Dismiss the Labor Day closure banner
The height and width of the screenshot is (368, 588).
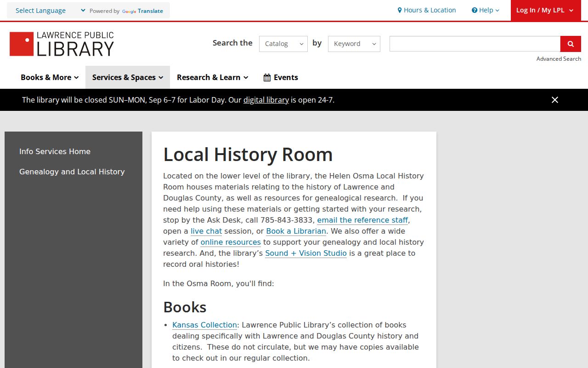(555, 100)
